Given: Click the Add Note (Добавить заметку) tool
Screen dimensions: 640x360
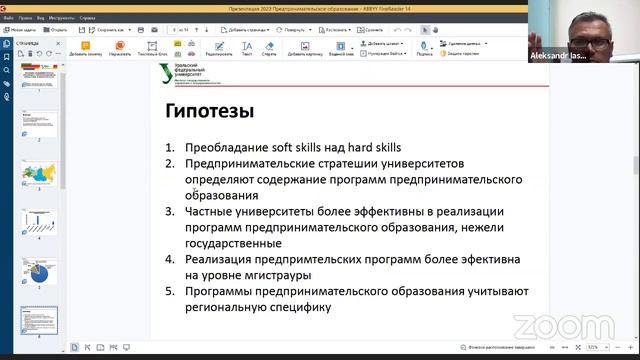Looking at the screenshot, I should (x=85, y=48).
